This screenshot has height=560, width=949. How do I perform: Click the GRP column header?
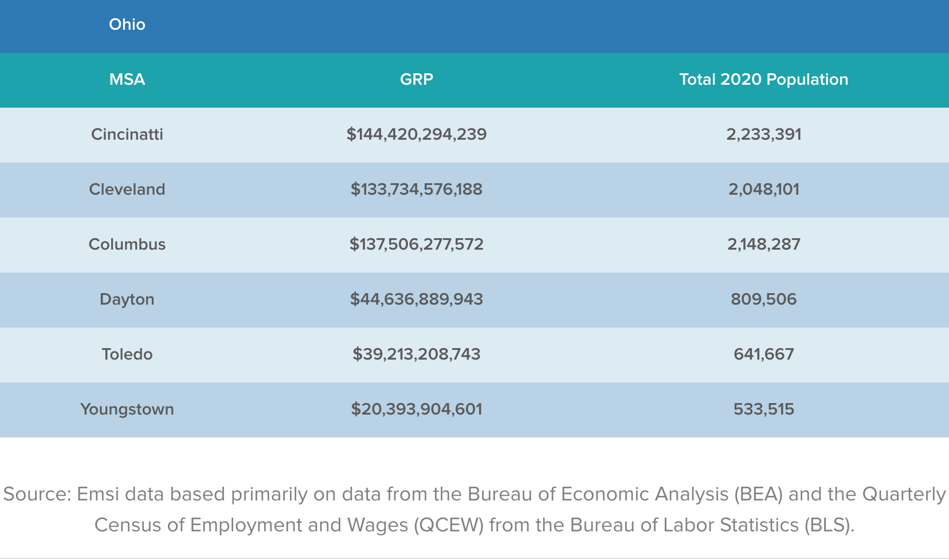(417, 80)
